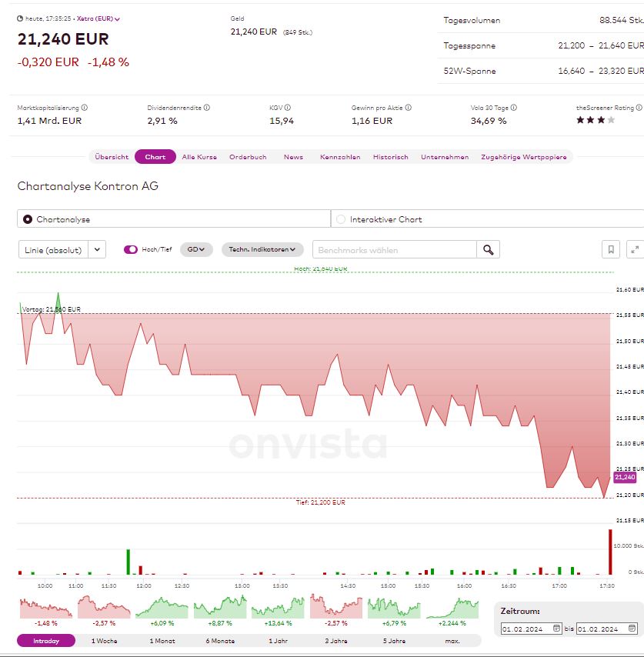Select the Chartanalyse radio option
Viewport: 644px width, 657px height.
28,219
